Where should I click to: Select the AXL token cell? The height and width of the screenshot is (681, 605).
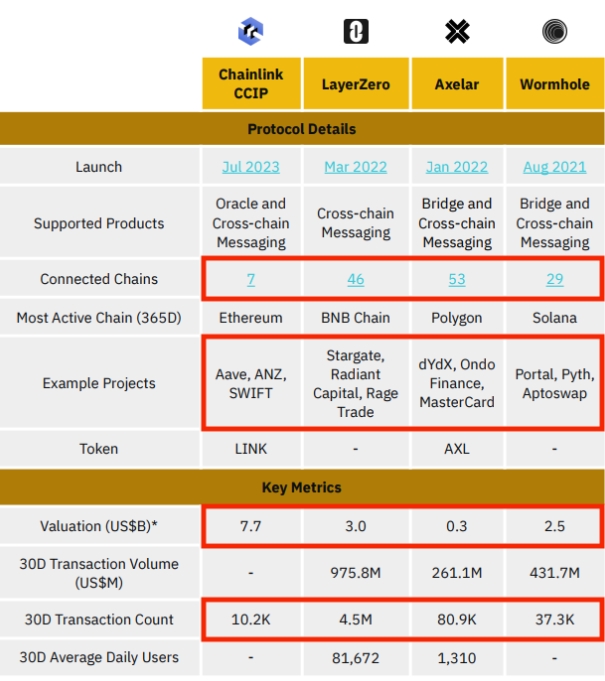[x=457, y=449]
